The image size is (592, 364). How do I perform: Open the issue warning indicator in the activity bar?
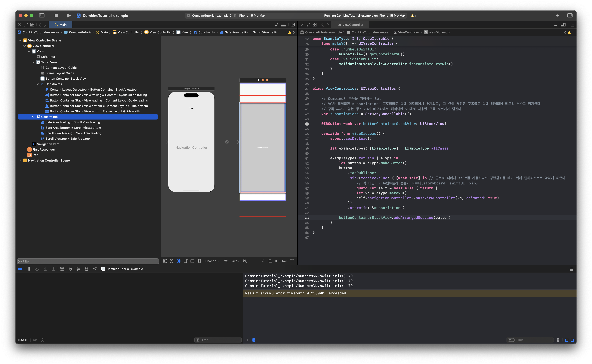pos(413,15)
